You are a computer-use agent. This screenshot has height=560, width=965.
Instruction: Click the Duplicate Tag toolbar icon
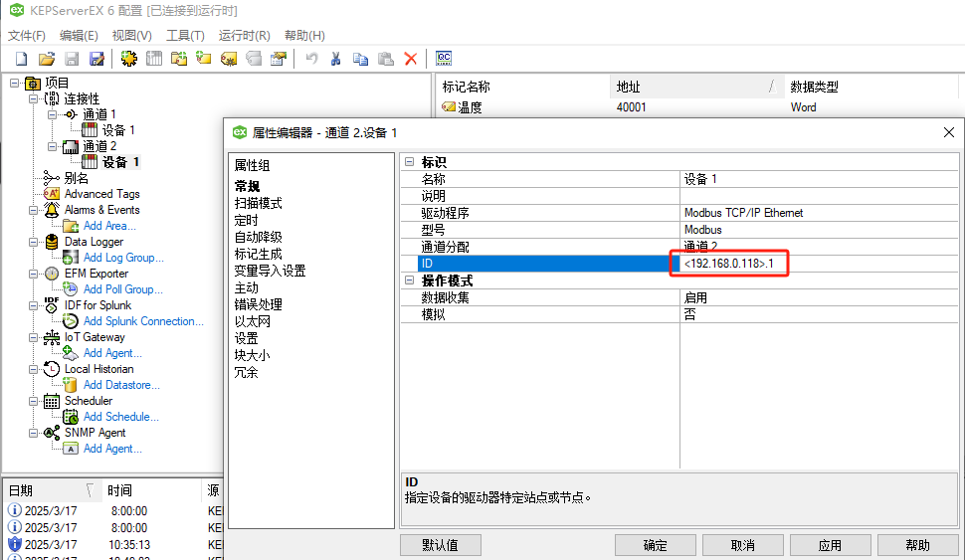pos(254,59)
